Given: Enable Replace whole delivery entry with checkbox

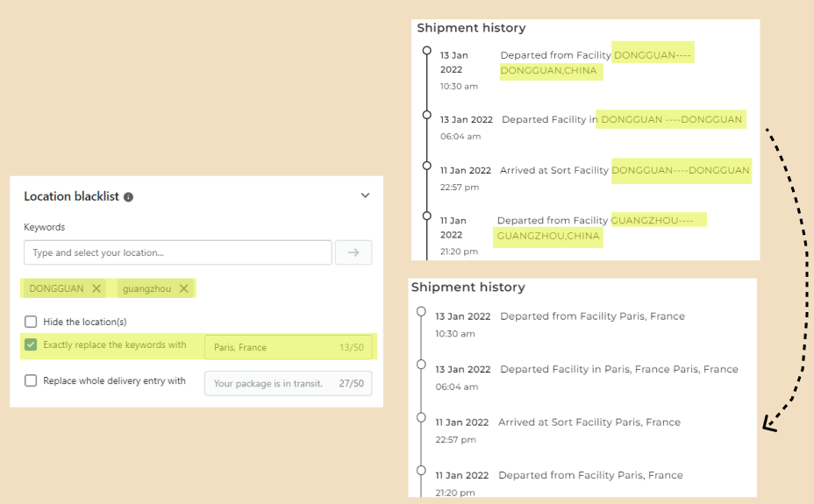Looking at the screenshot, I should pyautogui.click(x=31, y=381).
